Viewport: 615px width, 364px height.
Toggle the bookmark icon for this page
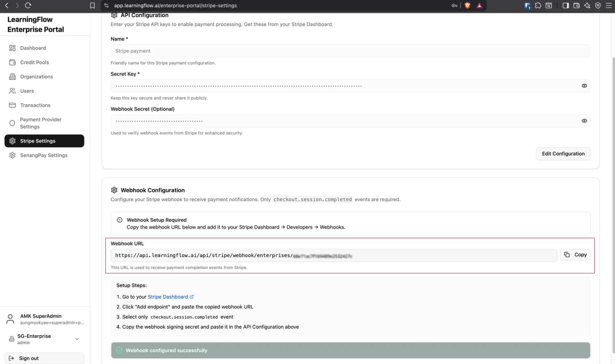point(92,6)
